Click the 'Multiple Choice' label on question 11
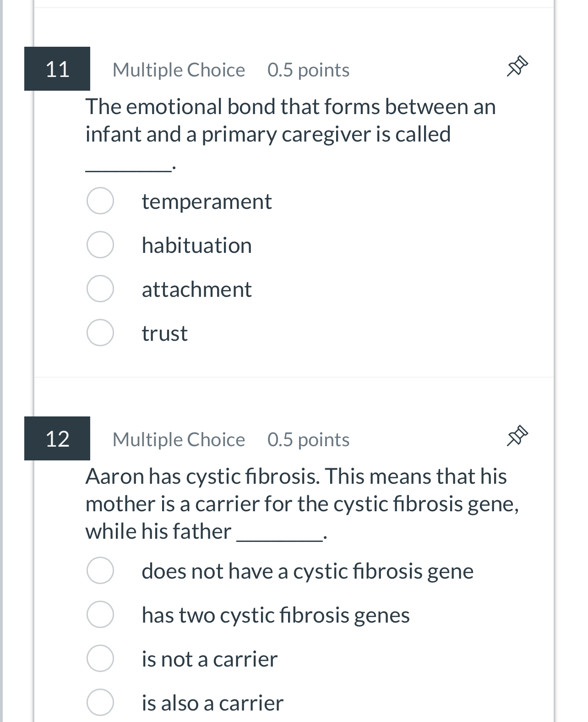The width and height of the screenshot is (588, 722). coord(179,70)
